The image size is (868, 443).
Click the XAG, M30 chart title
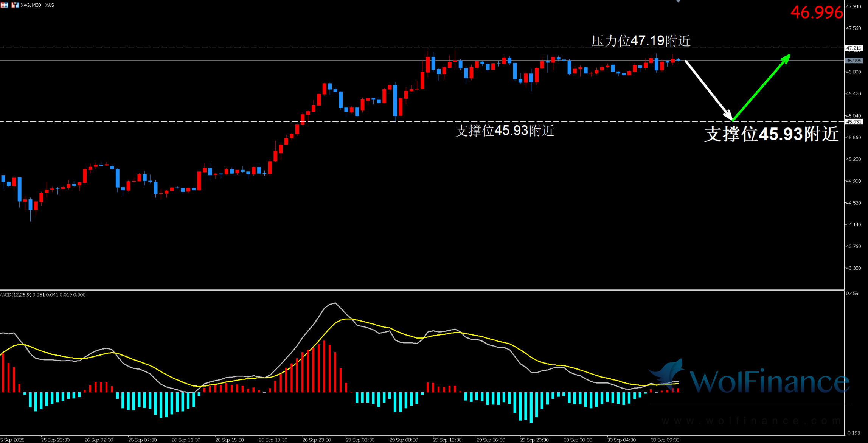coord(37,5)
